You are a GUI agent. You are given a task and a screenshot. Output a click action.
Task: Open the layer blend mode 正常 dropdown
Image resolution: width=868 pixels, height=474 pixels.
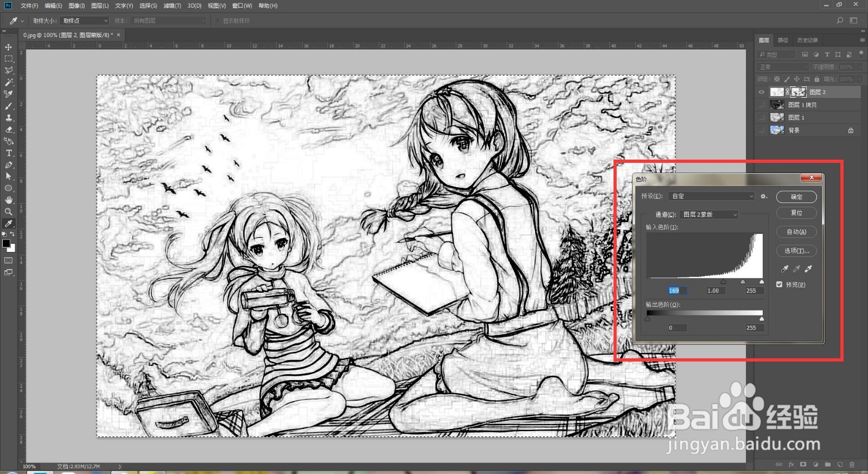coord(783,67)
